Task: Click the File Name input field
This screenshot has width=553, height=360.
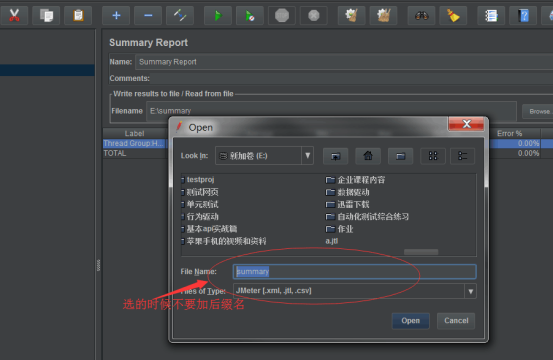Action: (354, 271)
